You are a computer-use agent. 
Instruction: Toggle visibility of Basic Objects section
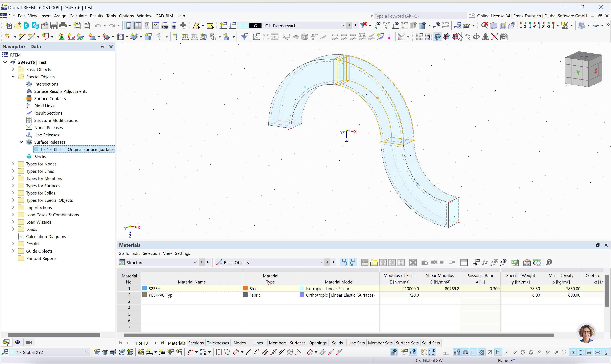pos(13,69)
